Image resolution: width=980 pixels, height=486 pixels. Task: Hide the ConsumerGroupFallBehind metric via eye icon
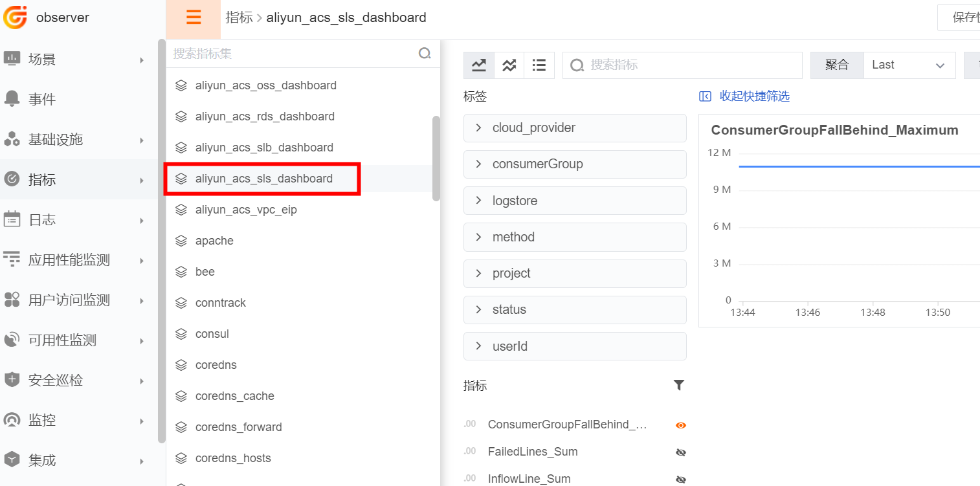tap(680, 425)
